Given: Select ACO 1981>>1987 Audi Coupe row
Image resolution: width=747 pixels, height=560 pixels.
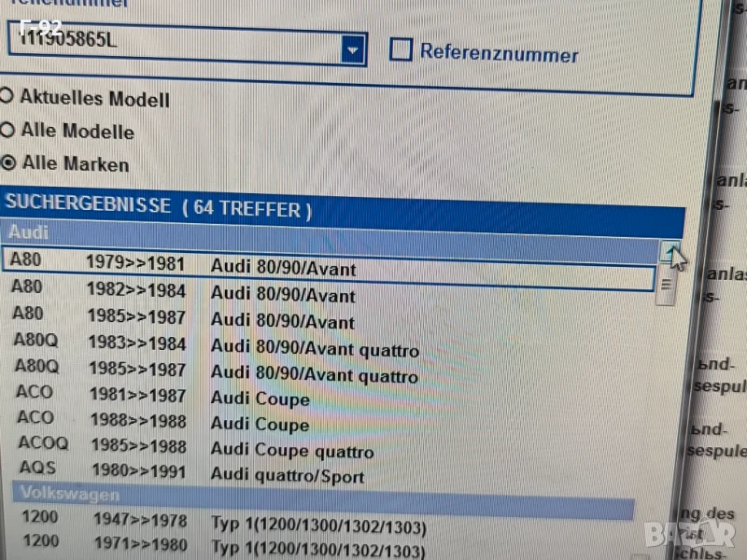Looking at the screenshot, I should pyautogui.click(x=280, y=397).
